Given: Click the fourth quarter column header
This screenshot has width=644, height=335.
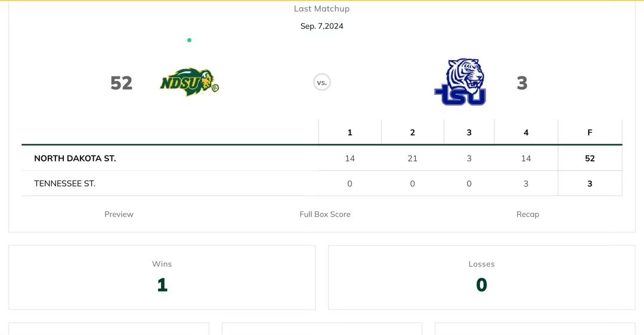Looking at the screenshot, I should click(x=526, y=132).
